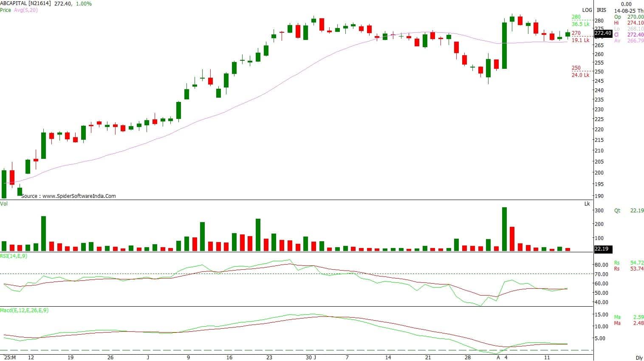Click the tallest green volume bar
Viewport: 644px width, 361px height.
pos(504,229)
